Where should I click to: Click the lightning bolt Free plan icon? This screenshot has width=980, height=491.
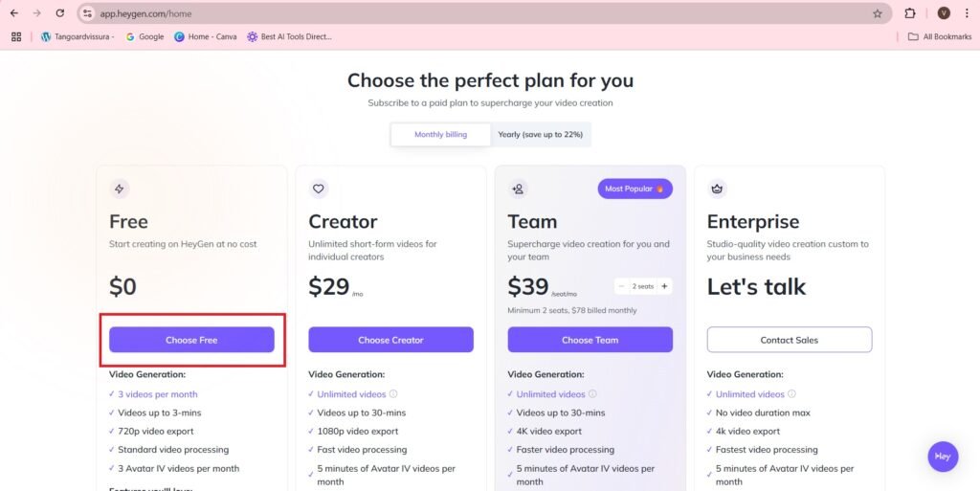coord(120,189)
